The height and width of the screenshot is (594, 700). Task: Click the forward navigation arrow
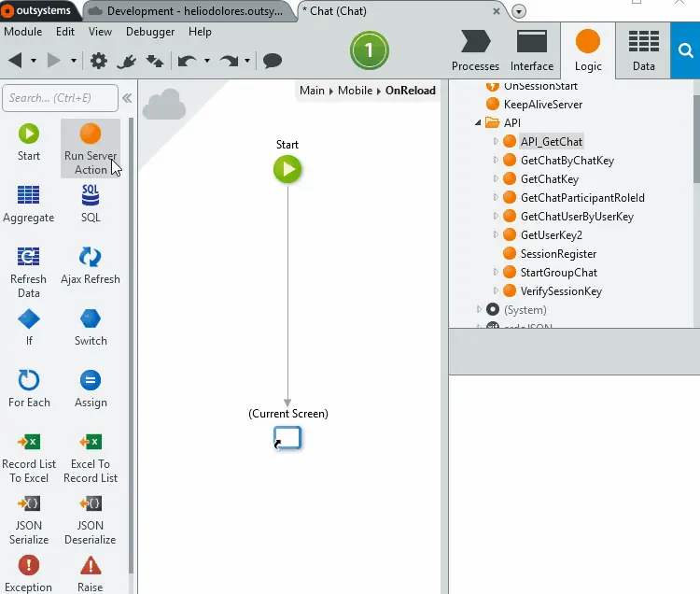click(x=53, y=61)
